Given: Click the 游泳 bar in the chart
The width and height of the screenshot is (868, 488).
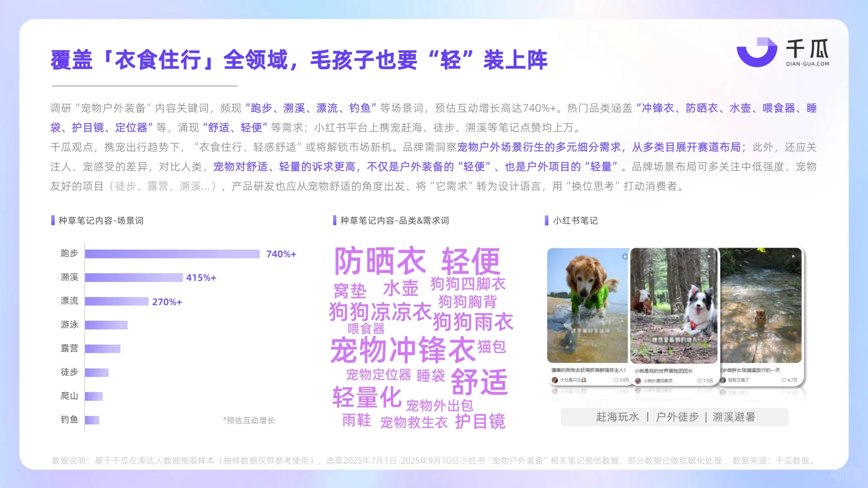Looking at the screenshot, I should (x=106, y=325).
